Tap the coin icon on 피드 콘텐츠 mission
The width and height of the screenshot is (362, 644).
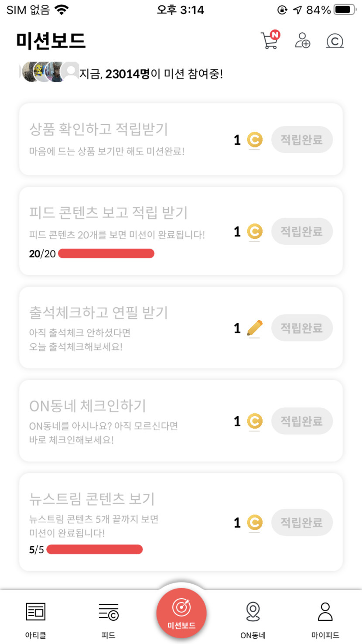255,232
